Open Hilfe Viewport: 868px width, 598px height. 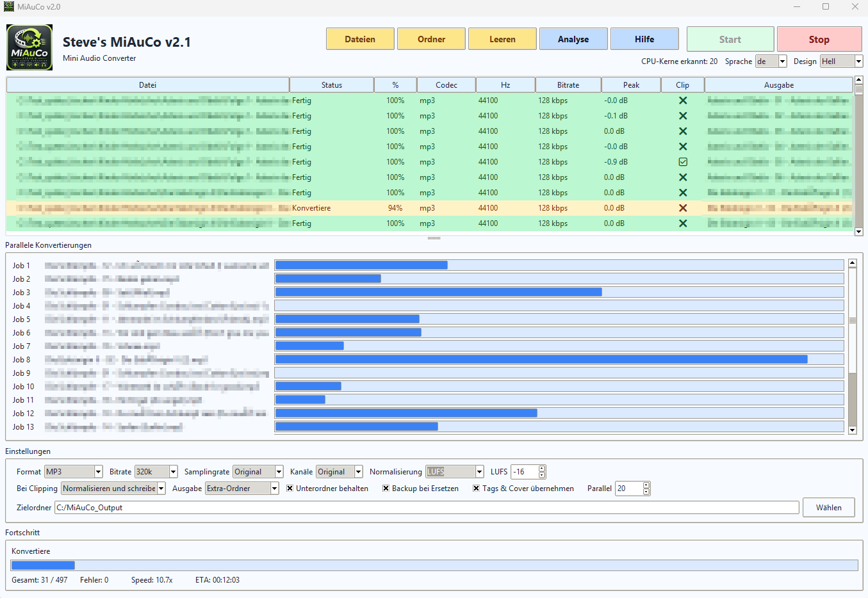(x=644, y=39)
